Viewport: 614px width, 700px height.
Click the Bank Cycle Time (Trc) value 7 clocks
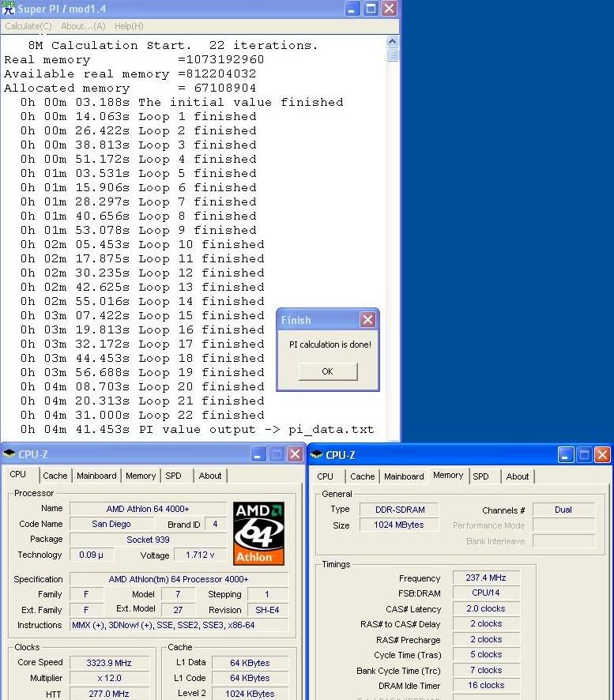coord(486,670)
